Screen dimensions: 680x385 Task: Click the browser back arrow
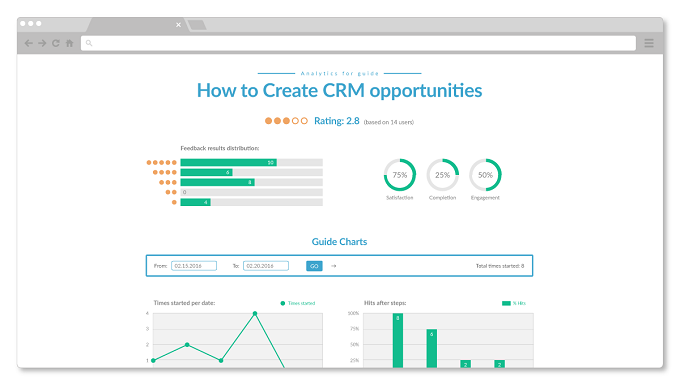coord(29,43)
